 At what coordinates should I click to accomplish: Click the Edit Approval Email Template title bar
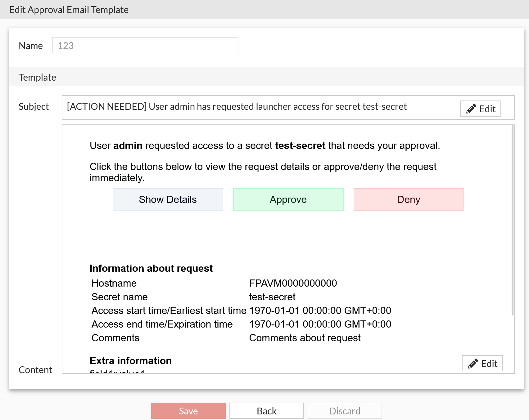69,10
